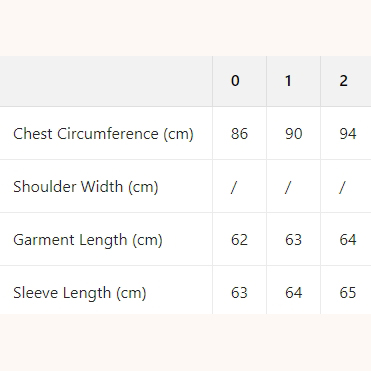Screen dimensions: 371x371
Task: Click chest value 86 for size 0
Action: click(x=239, y=134)
